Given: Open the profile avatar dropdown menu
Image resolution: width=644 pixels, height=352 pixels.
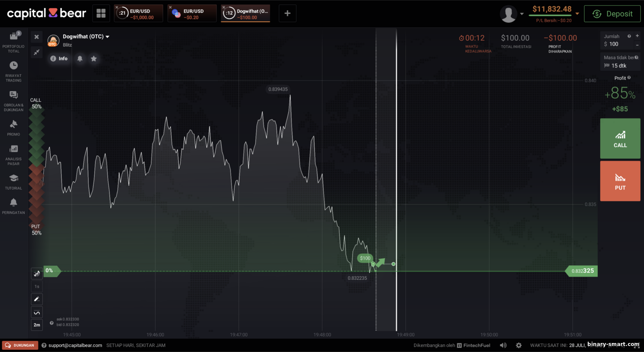Looking at the screenshot, I should point(512,14).
